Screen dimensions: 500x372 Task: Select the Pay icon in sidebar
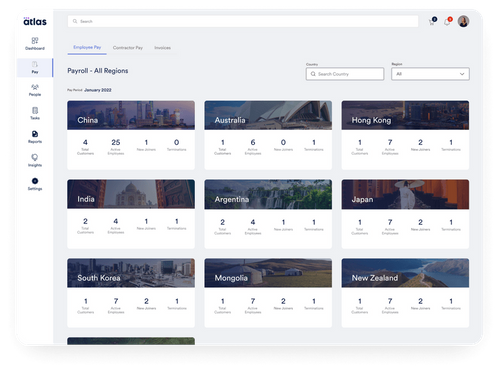[x=35, y=64]
